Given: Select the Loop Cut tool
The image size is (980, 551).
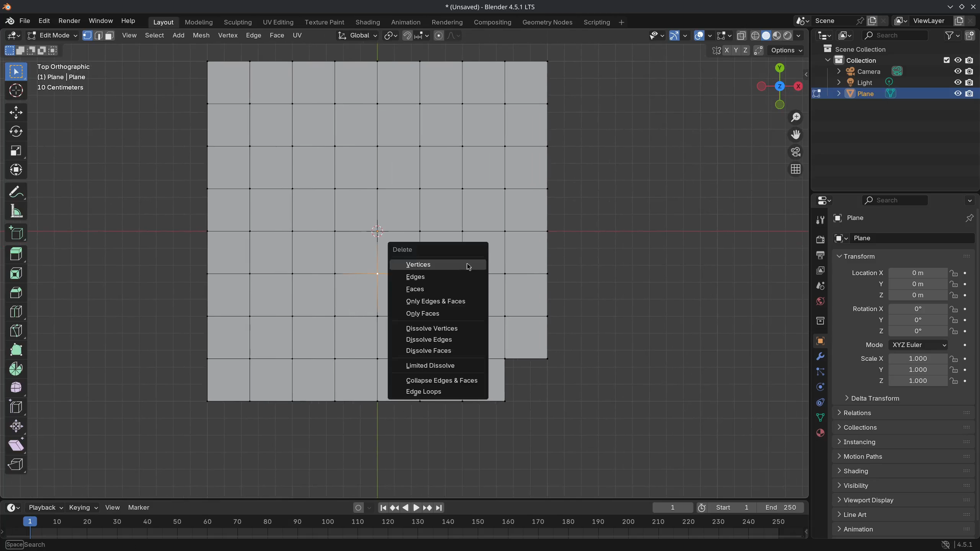Looking at the screenshot, I should 16,312.
